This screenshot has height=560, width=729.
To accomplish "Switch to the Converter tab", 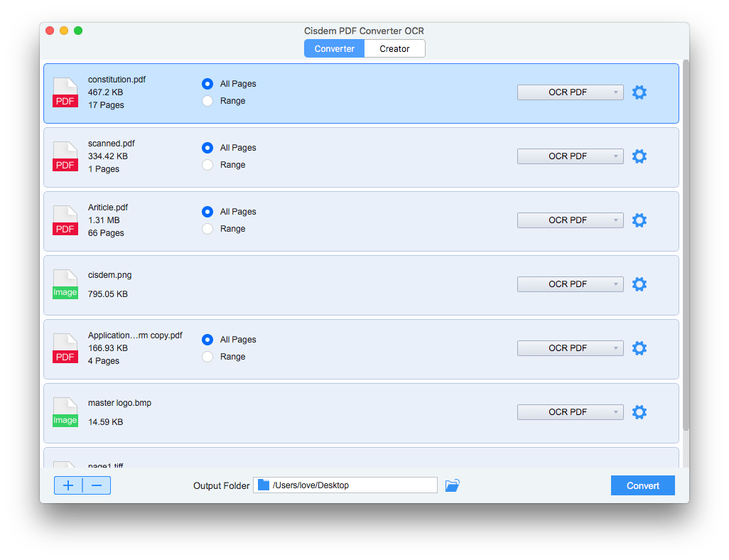I will click(x=334, y=48).
